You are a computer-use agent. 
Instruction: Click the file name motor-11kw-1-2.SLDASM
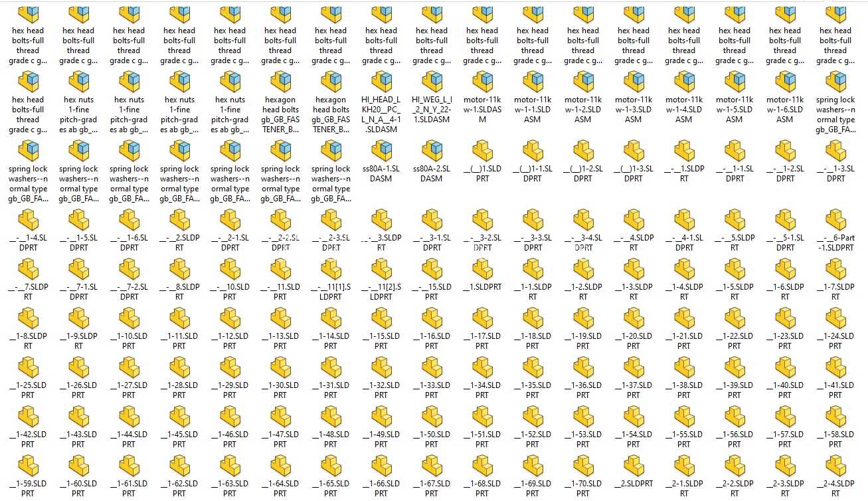click(583, 110)
